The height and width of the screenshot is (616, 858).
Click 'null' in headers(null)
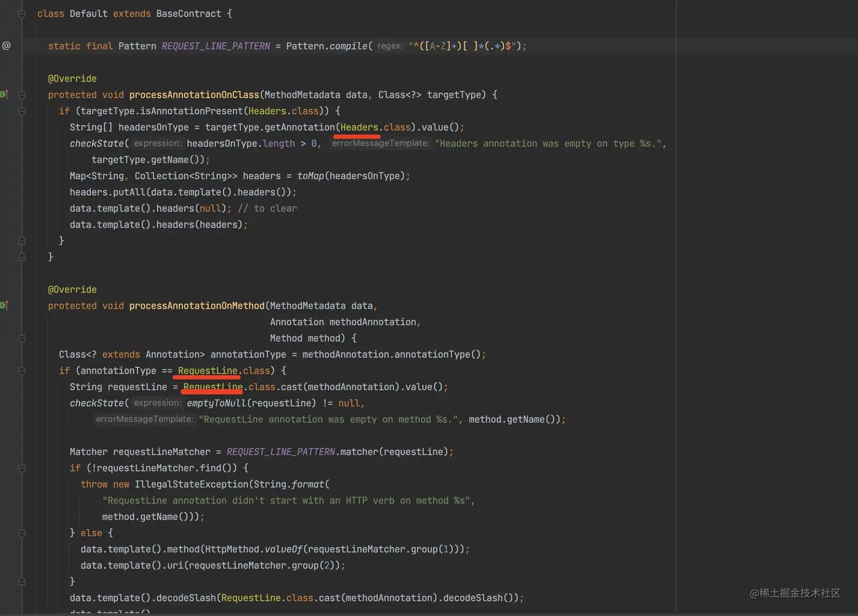[x=210, y=208]
